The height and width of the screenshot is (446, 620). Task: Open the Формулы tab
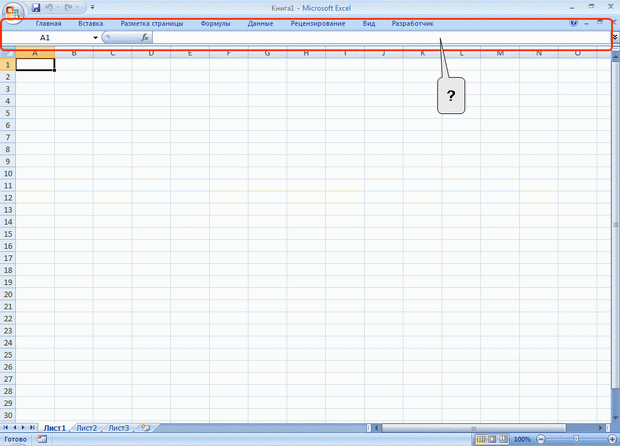(x=215, y=24)
